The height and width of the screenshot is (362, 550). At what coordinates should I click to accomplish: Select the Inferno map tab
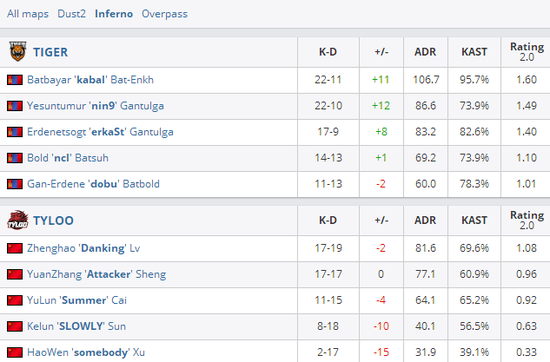(x=114, y=14)
